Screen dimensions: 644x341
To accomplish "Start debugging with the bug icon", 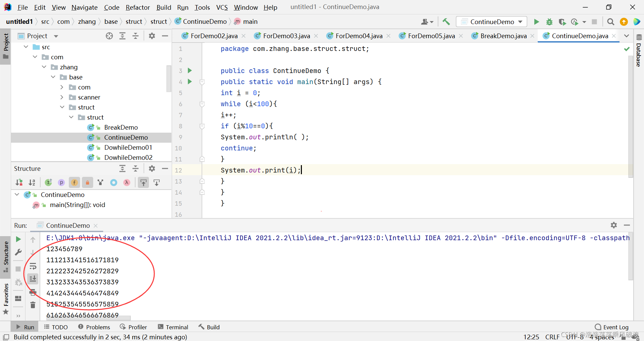I will (x=549, y=22).
